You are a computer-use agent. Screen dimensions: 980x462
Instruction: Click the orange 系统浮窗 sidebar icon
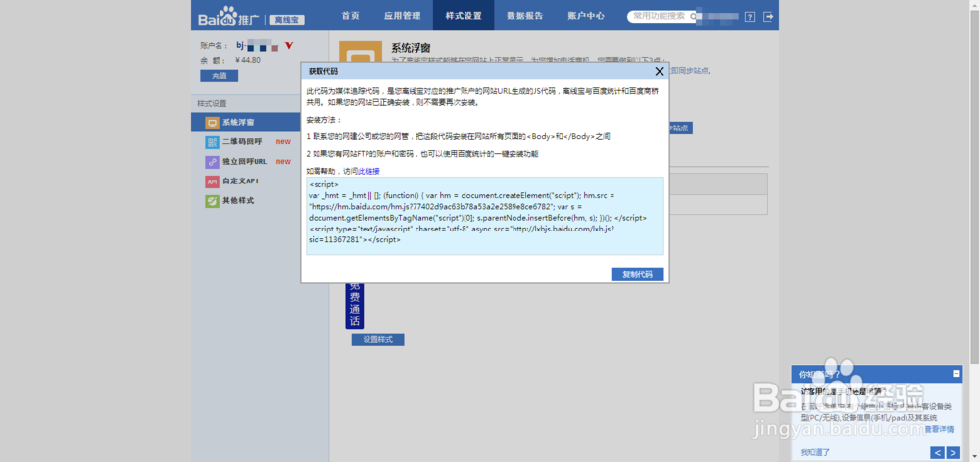point(213,122)
